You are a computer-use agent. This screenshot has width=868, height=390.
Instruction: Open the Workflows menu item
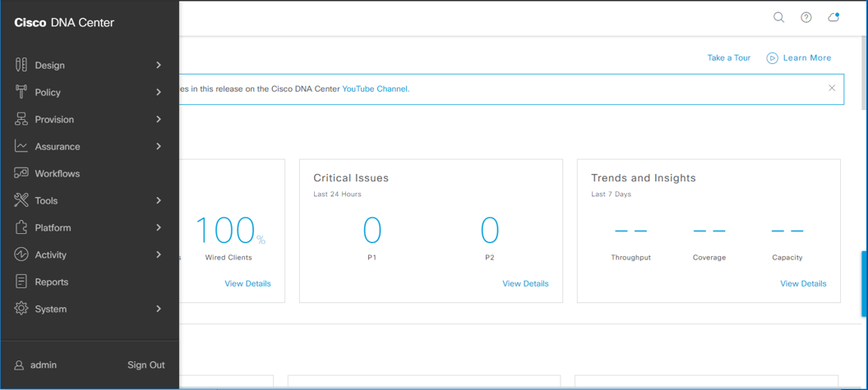[x=57, y=173]
